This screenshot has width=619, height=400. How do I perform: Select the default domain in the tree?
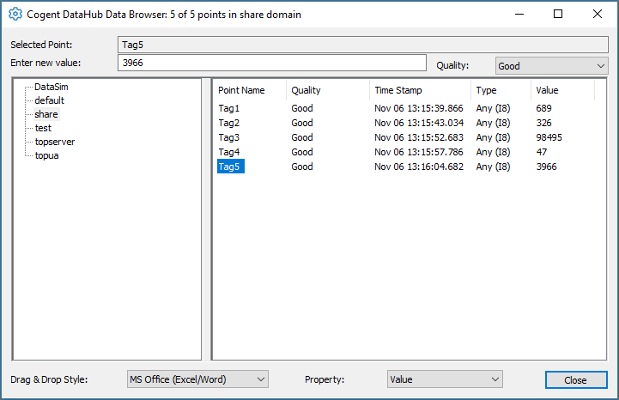49,100
